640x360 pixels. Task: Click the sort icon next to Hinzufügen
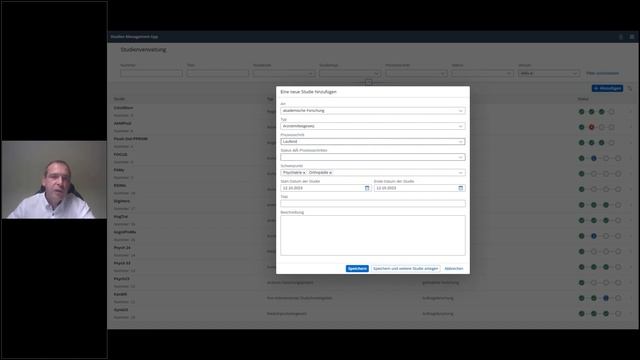[630, 88]
